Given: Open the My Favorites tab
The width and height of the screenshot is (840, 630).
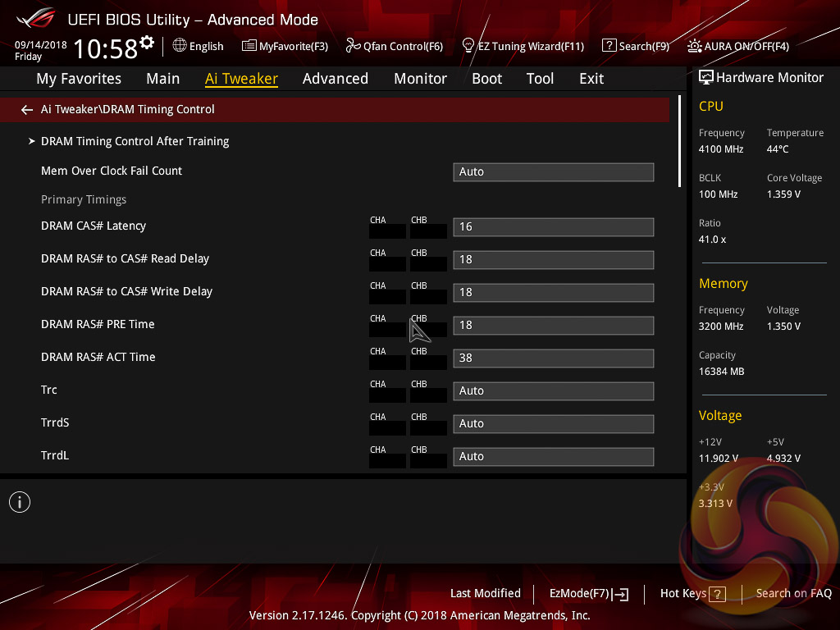Looking at the screenshot, I should [79, 79].
